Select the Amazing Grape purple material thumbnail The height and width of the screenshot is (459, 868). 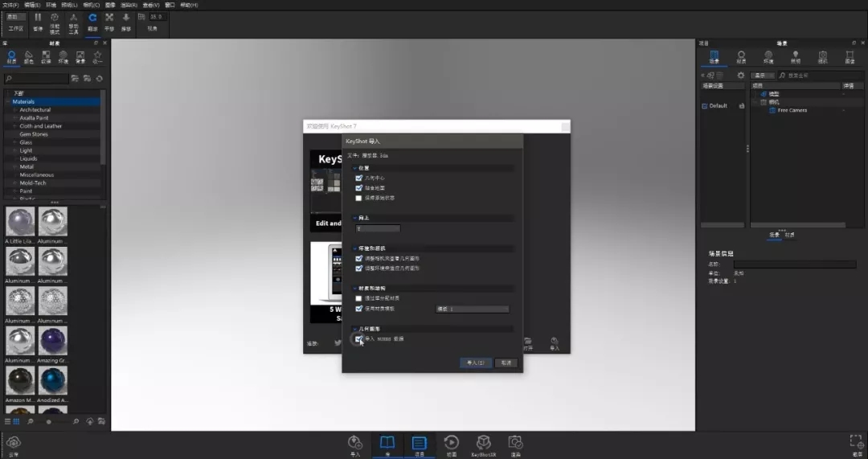pyautogui.click(x=52, y=340)
